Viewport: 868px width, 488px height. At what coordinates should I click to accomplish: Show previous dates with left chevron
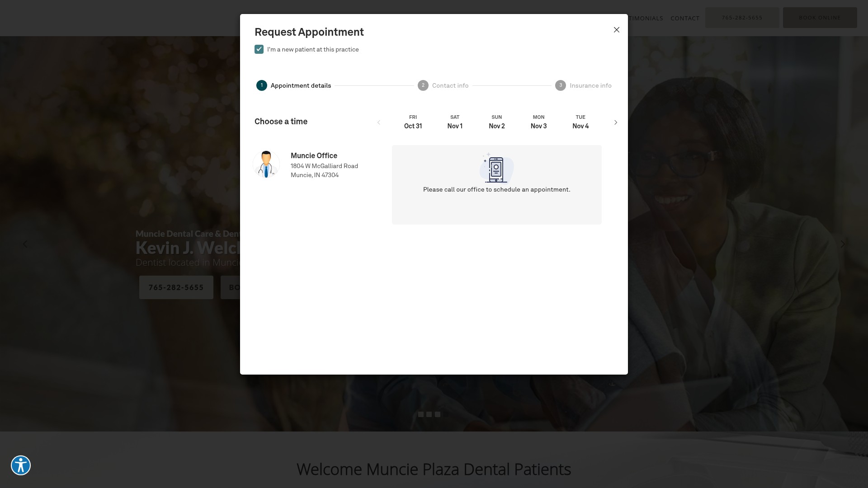coord(379,122)
